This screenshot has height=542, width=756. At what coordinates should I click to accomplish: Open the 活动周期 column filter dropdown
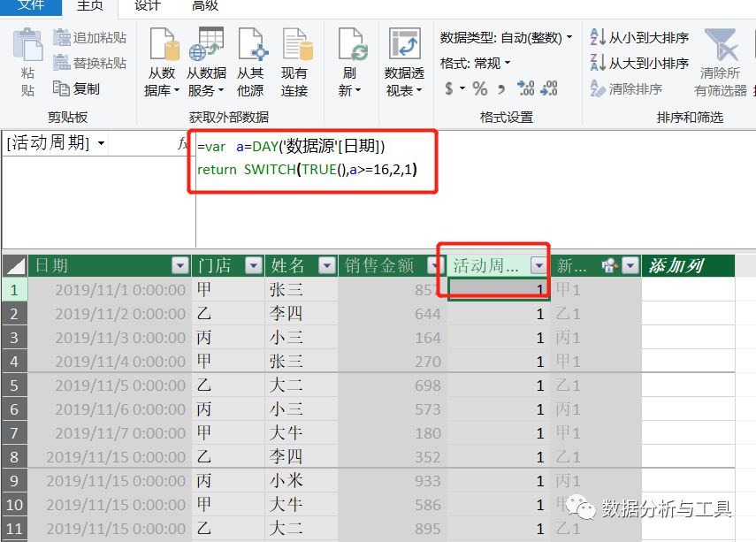tap(539, 264)
